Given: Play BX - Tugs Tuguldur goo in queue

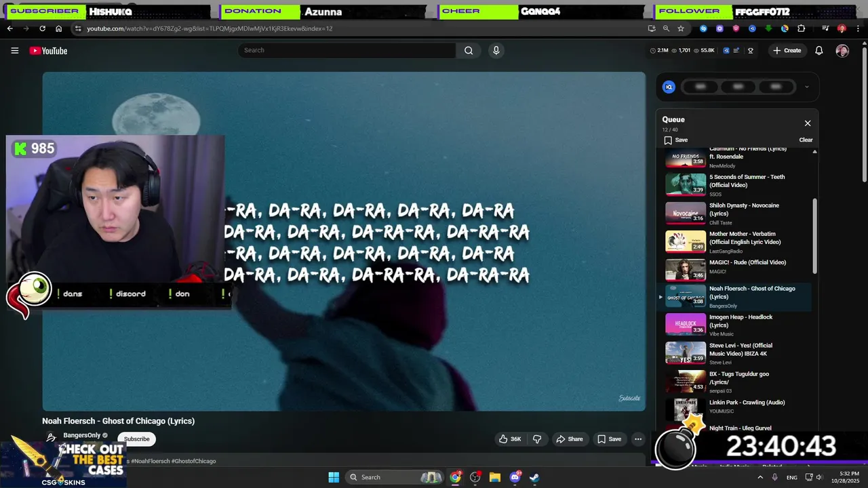Looking at the screenshot, I should tap(738, 382).
